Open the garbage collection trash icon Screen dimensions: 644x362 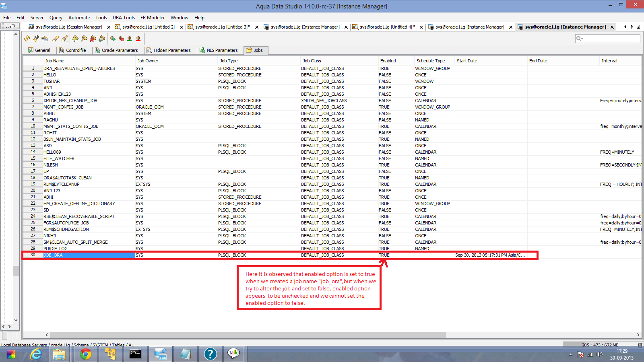(x=640, y=345)
